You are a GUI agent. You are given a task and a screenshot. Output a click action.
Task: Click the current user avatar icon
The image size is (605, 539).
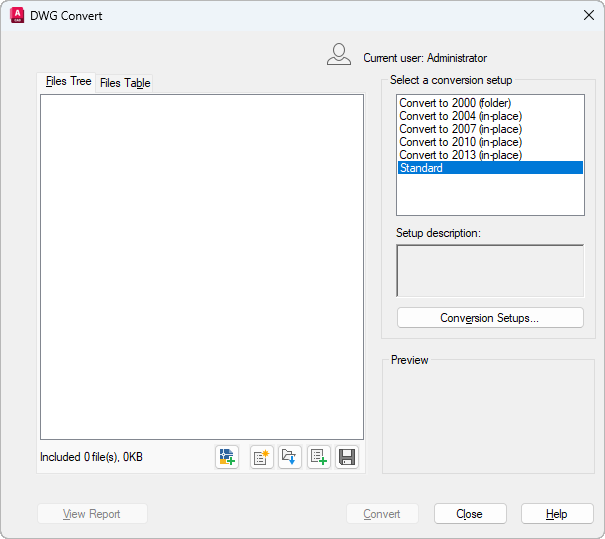click(x=339, y=55)
